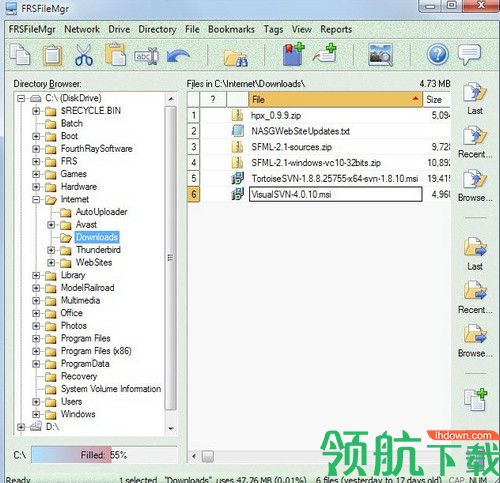The image size is (500, 483).
Task: Expand the FourthRaySoftware folder node
Action: coord(36,149)
